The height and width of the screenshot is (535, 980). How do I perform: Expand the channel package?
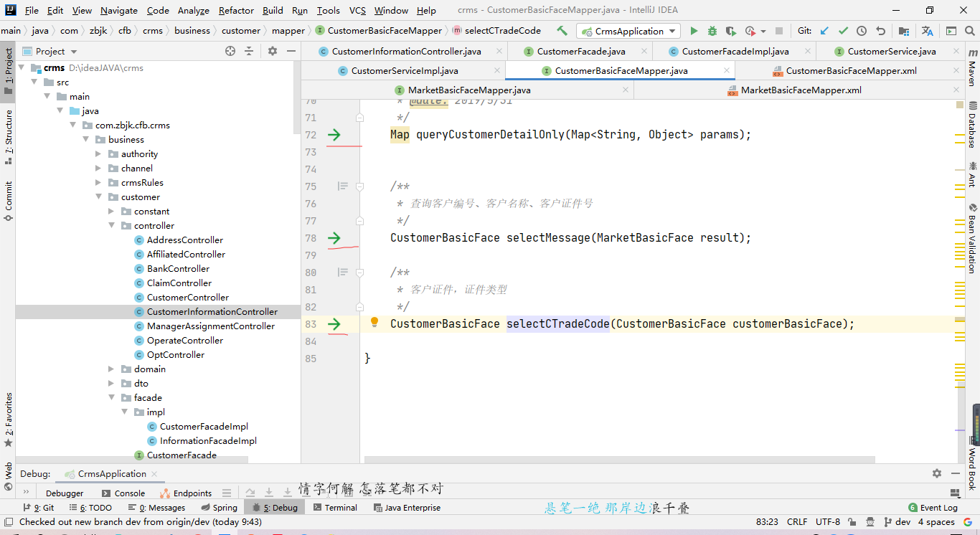99,168
